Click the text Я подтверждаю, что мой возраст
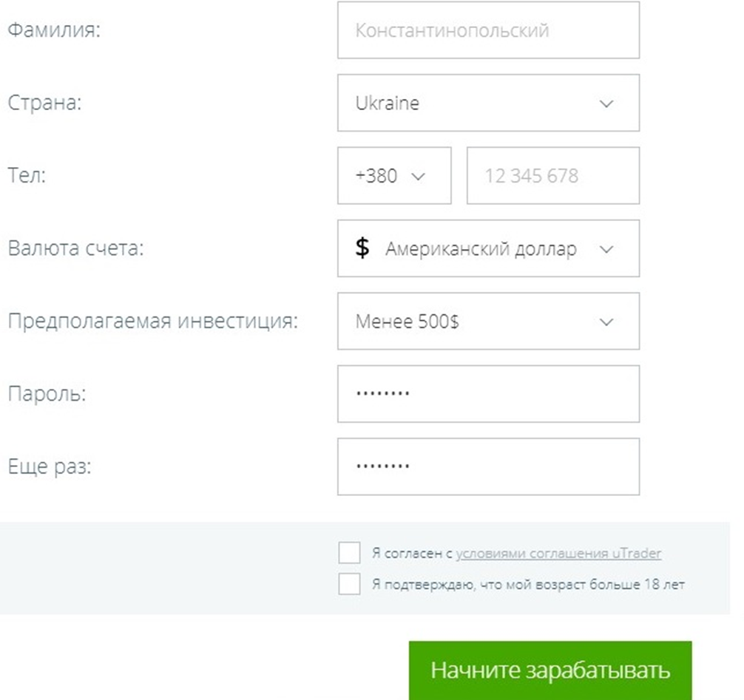Image resolution: width=744 pixels, height=700 pixels. (478, 584)
